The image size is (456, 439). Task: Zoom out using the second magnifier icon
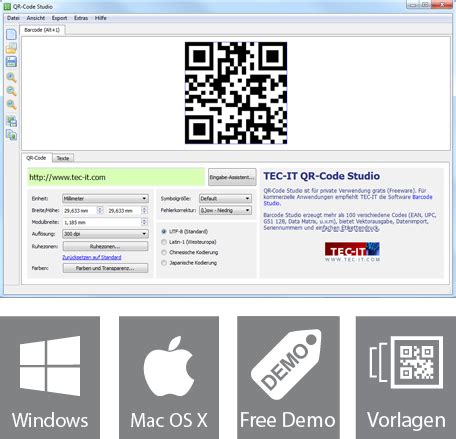click(x=11, y=91)
